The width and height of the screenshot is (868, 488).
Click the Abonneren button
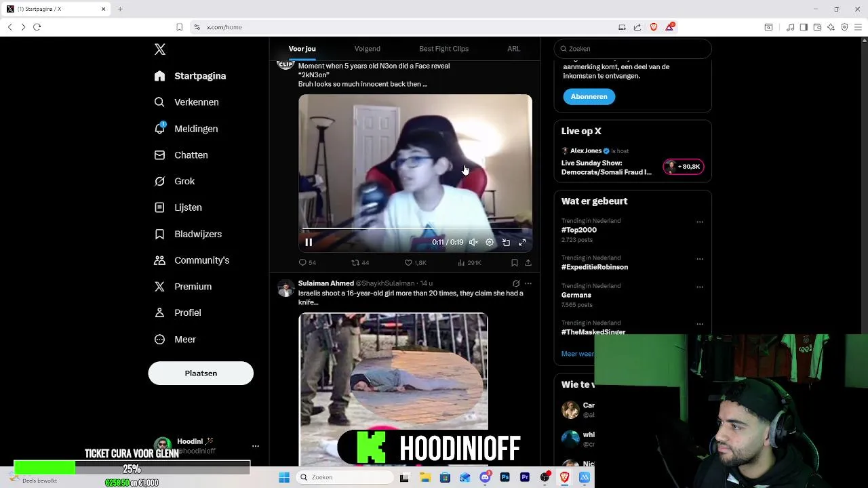[589, 97]
